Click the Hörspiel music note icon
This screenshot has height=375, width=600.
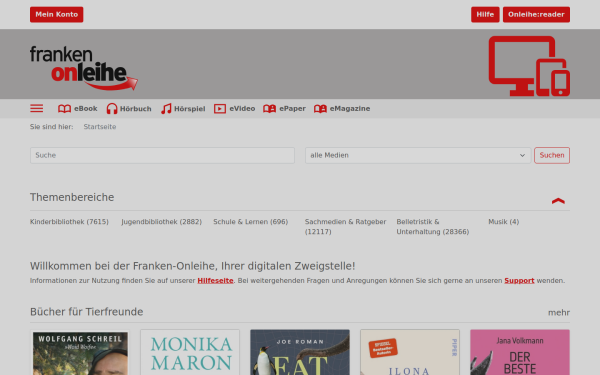[166, 109]
